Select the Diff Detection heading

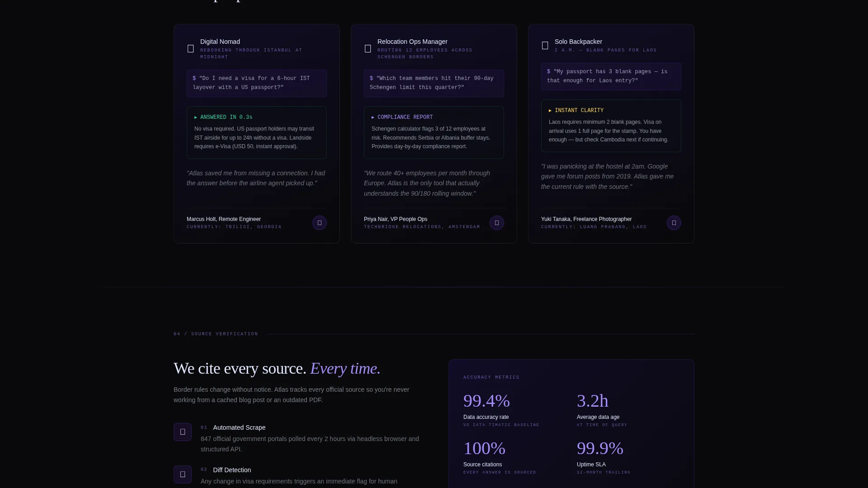[x=232, y=470]
